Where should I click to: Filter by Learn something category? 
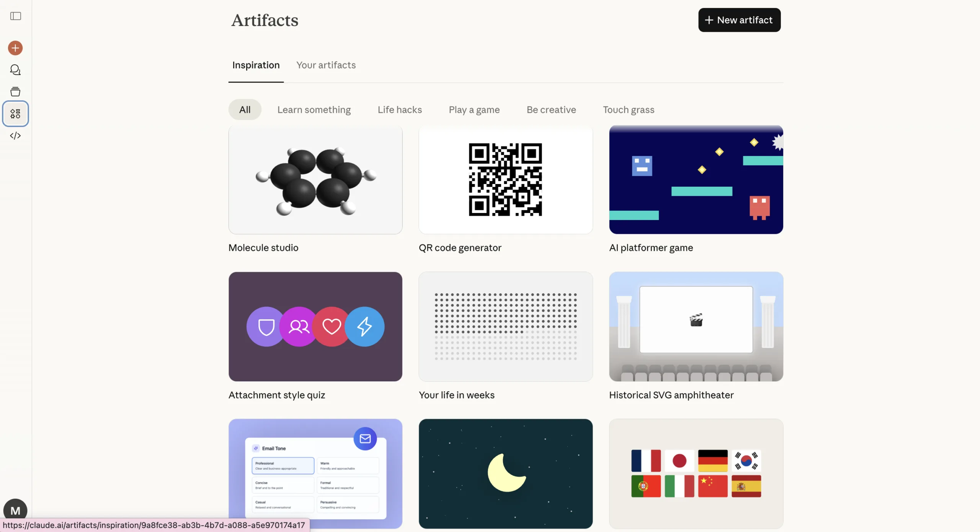point(314,110)
